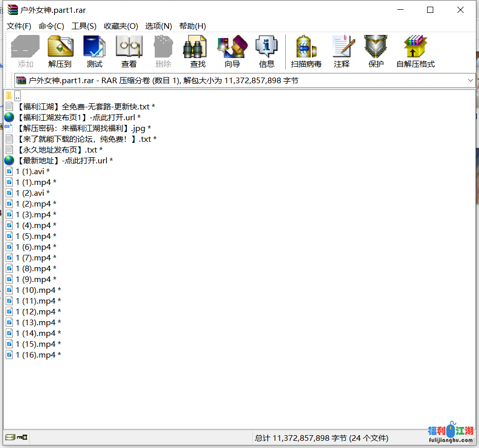Launch the Wizard (向导) toolbar icon
The width and height of the screenshot is (479, 448).
tap(232, 51)
